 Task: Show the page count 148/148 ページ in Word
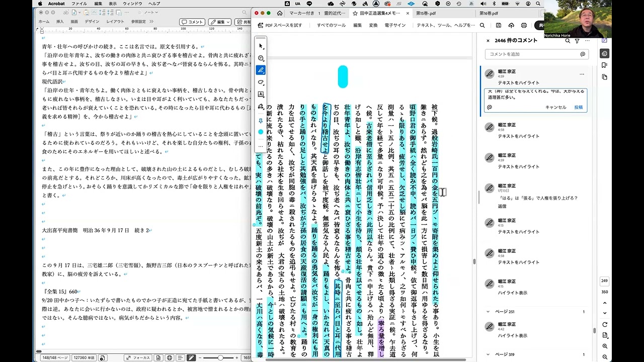coord(55,357)
